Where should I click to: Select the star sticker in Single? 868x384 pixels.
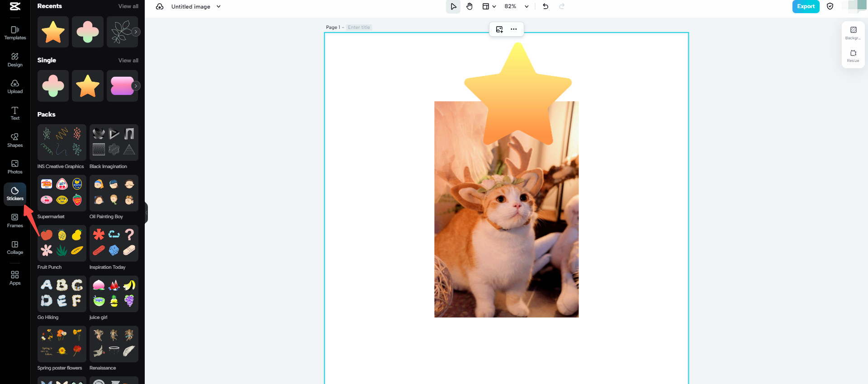88,86
